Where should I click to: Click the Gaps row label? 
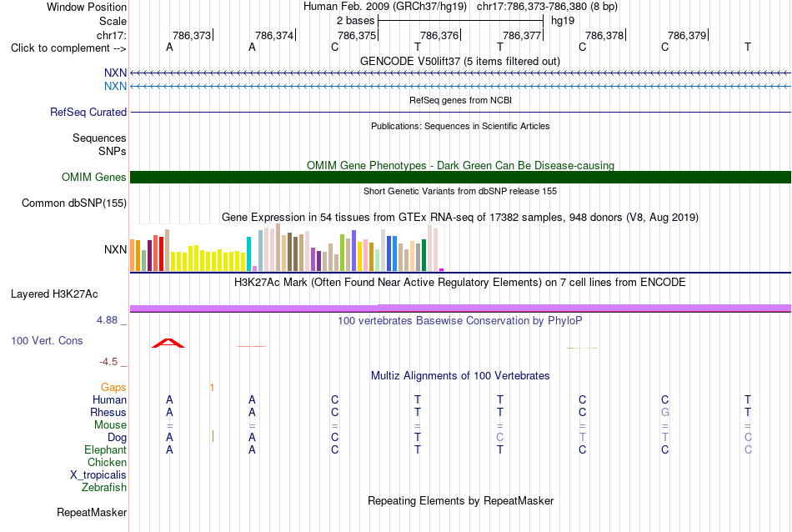113,387
